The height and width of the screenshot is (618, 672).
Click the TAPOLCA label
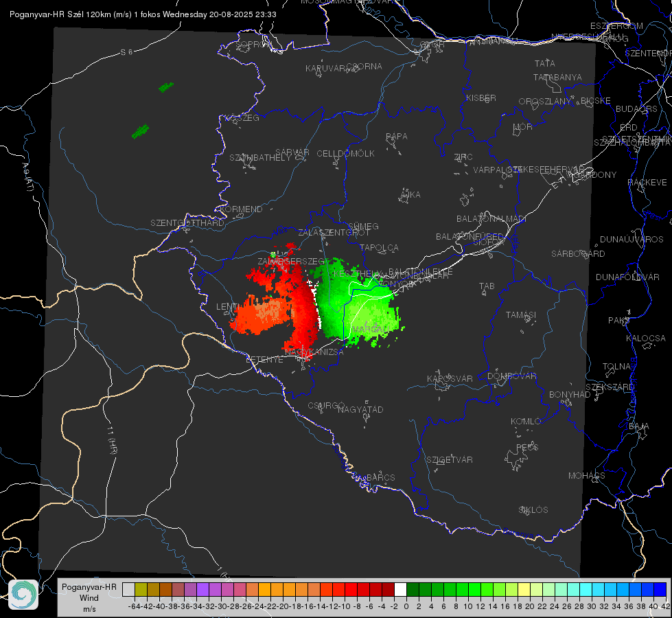click(x=379, y=247)
